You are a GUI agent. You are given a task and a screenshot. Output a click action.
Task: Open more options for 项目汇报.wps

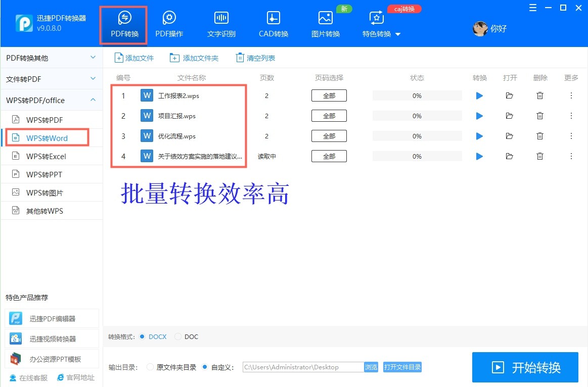click(x=571, y=116)
